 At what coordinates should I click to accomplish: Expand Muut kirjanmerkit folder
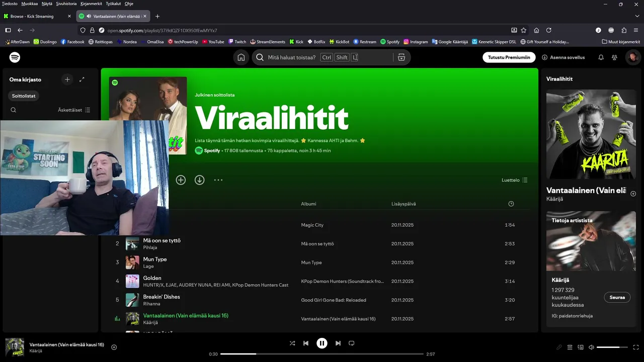(621, 42)
